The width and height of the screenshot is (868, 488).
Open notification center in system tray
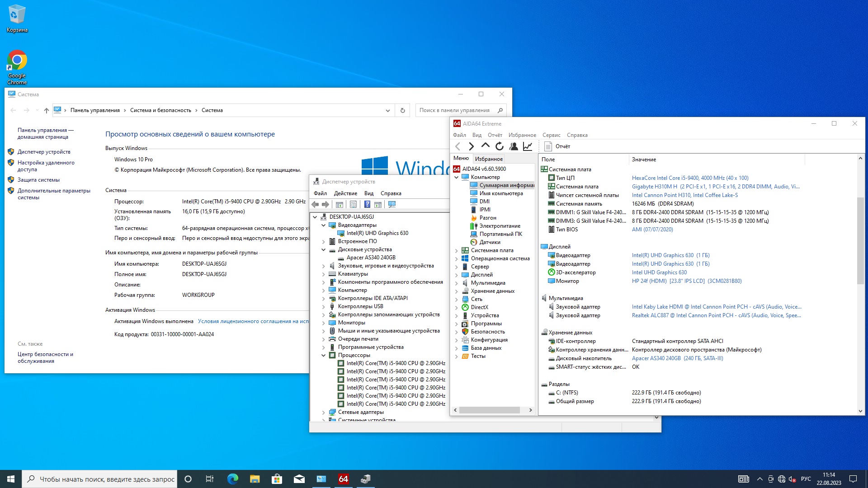coord(853,479)
